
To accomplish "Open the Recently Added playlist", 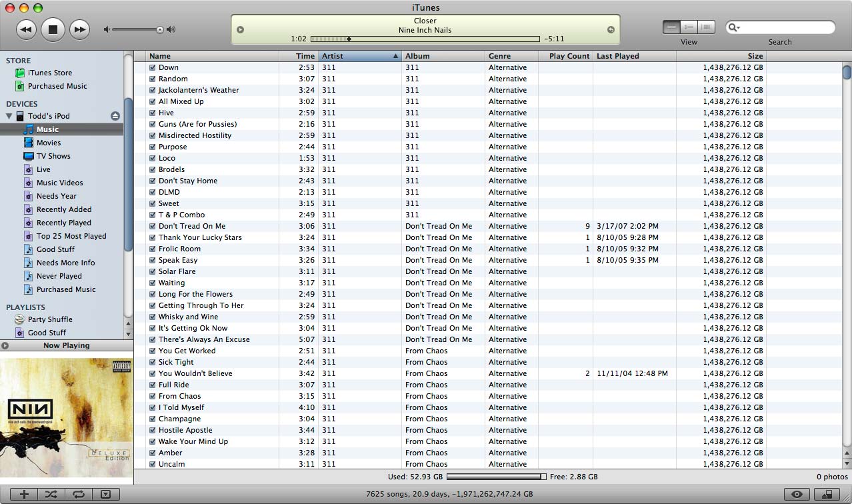I will click(x=64, y=209).
